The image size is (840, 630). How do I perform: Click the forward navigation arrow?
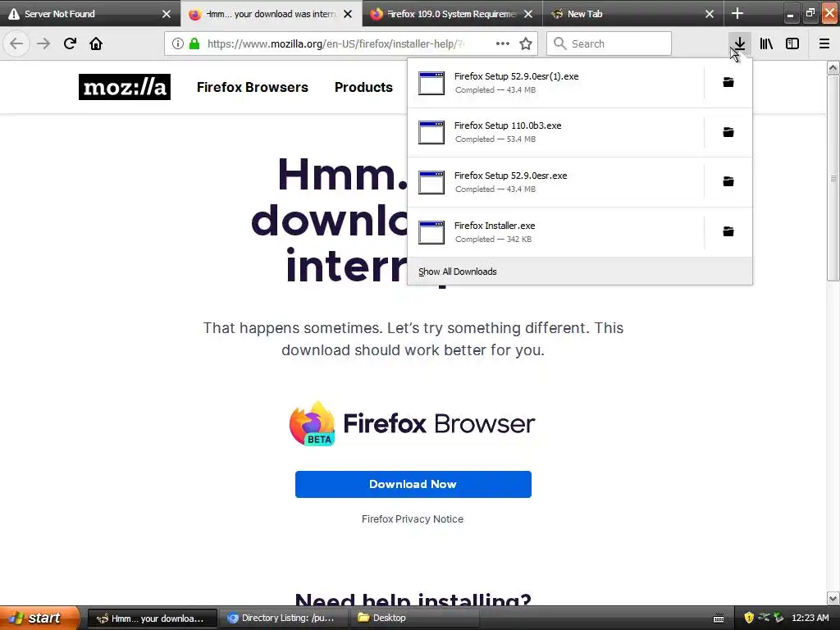[x=43, y=43]
